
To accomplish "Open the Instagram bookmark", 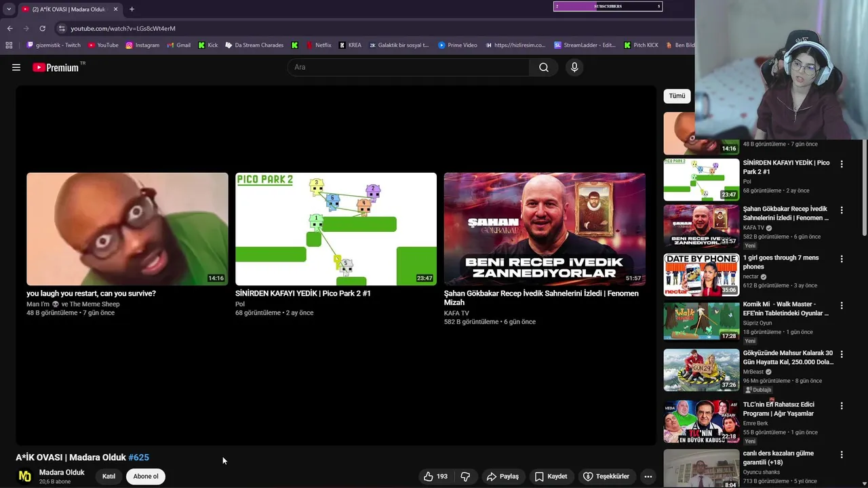I will (x=142, y=45).
